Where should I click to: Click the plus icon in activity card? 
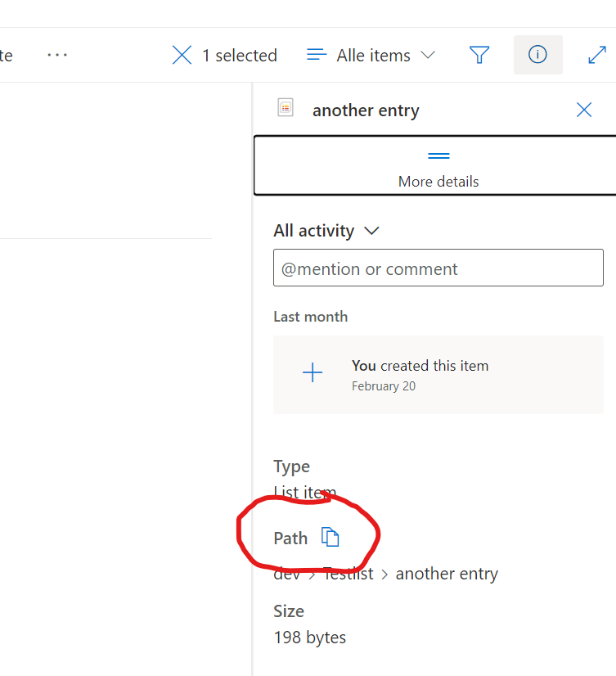click(312, 372)
